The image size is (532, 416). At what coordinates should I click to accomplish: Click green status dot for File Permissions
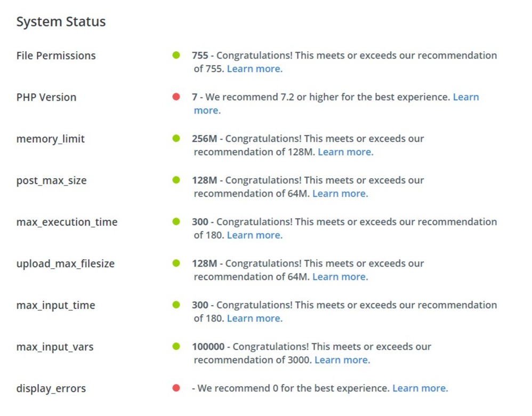[x=176, y=55]
